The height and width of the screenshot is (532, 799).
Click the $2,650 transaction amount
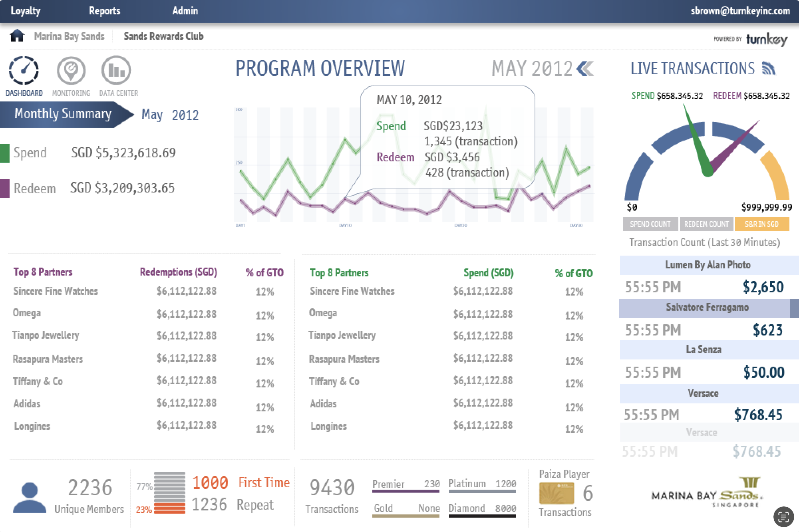tap(763, 287)
